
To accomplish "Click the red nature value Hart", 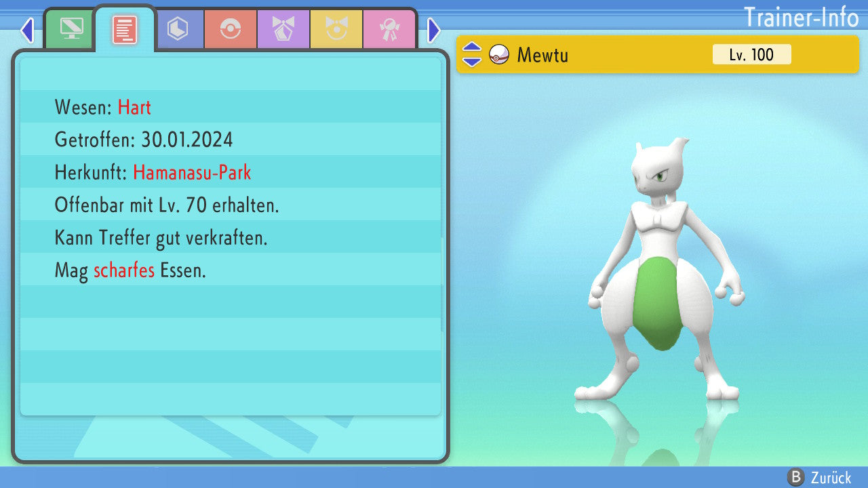I will [134, 107].
